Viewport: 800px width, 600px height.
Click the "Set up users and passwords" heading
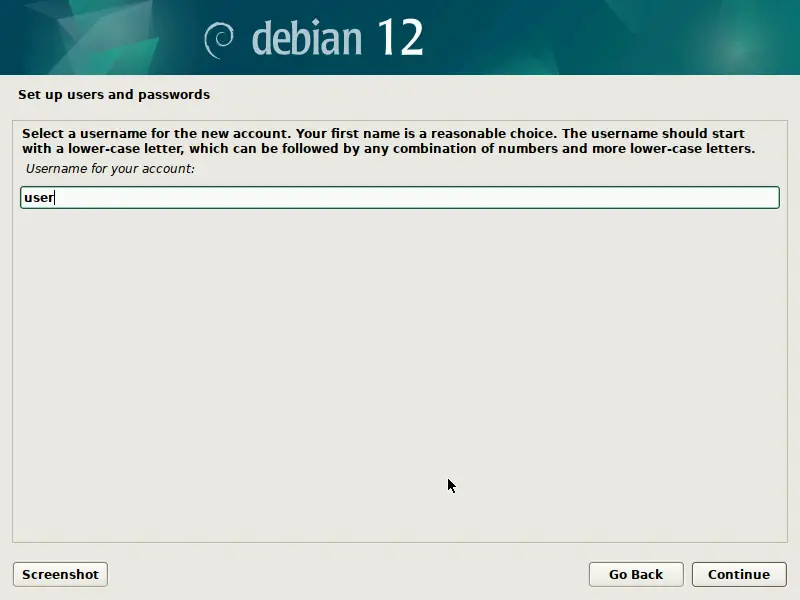pyautogui.click(x=114, y=94)
